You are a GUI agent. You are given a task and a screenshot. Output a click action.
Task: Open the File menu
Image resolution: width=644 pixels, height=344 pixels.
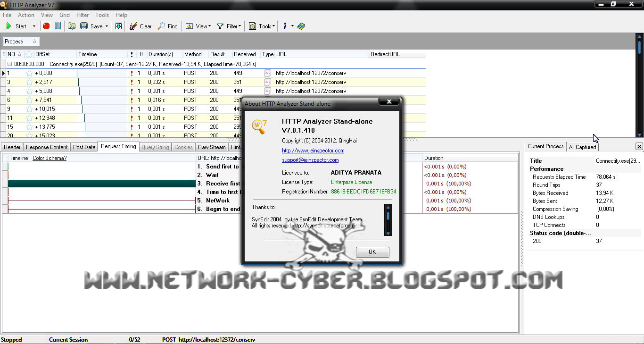(x=7, y=15)
